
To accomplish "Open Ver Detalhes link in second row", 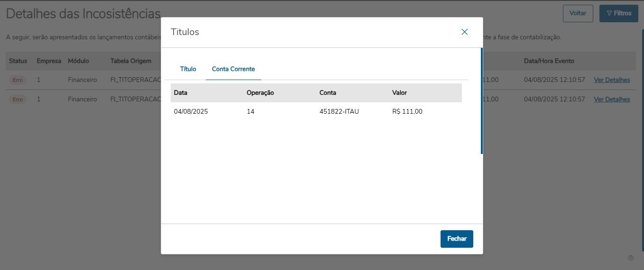I will click(612, 99).
